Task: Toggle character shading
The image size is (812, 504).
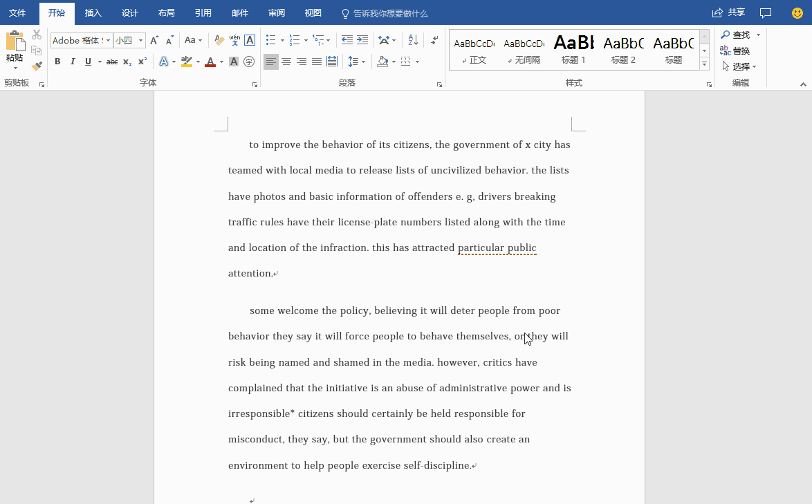Action: click(234, 62)
